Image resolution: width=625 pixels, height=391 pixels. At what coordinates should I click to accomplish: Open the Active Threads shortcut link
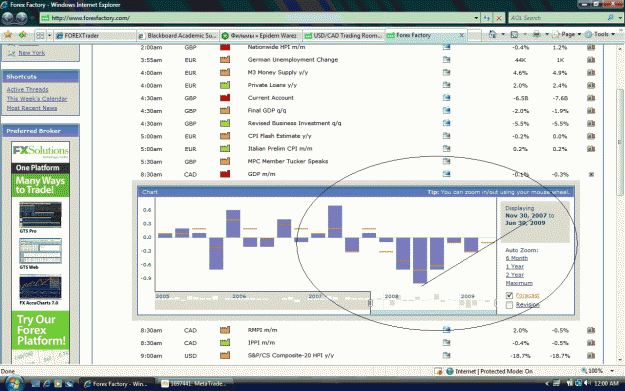click(28, 89)
